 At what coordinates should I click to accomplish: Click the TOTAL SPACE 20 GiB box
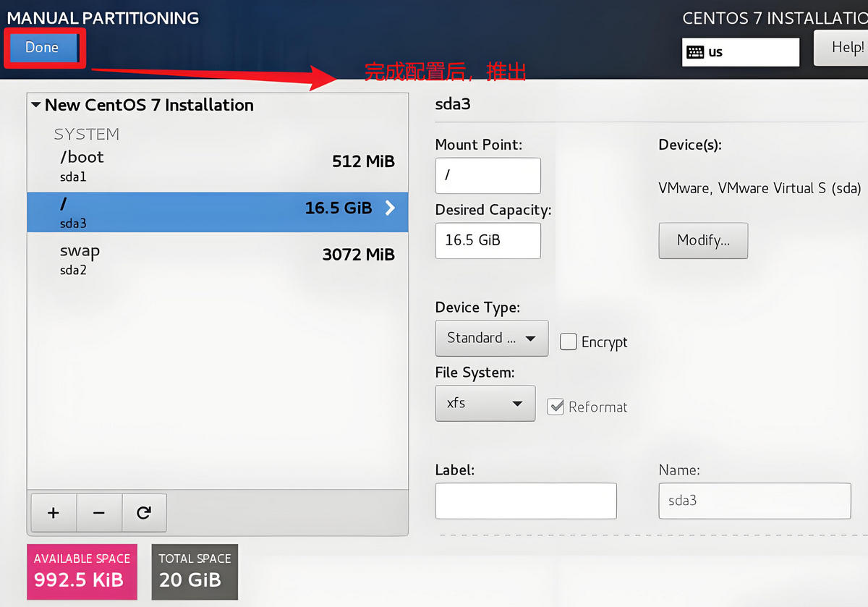(195, 572)
